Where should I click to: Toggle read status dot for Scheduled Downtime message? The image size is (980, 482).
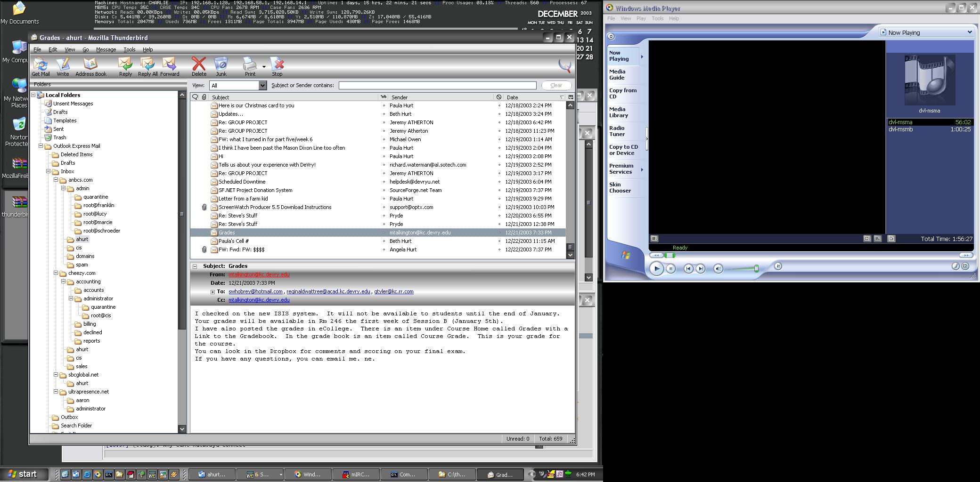pyautogui.click(x=384, y=182)
